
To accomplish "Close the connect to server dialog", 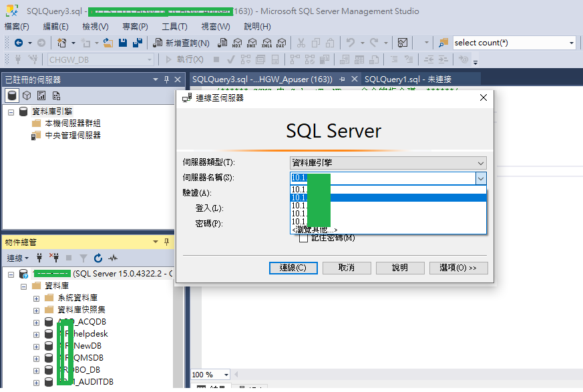I will (x=483, y=97).
